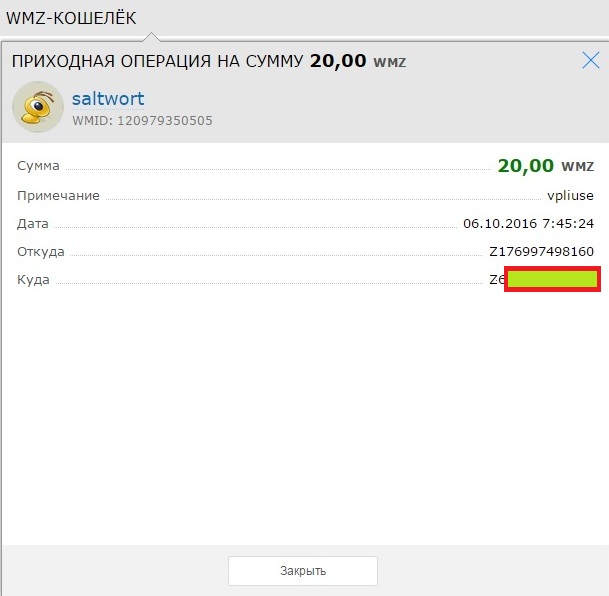The image size is (609, 596).
Task: Select WMID: 120979350505 text
Action: 142,121
